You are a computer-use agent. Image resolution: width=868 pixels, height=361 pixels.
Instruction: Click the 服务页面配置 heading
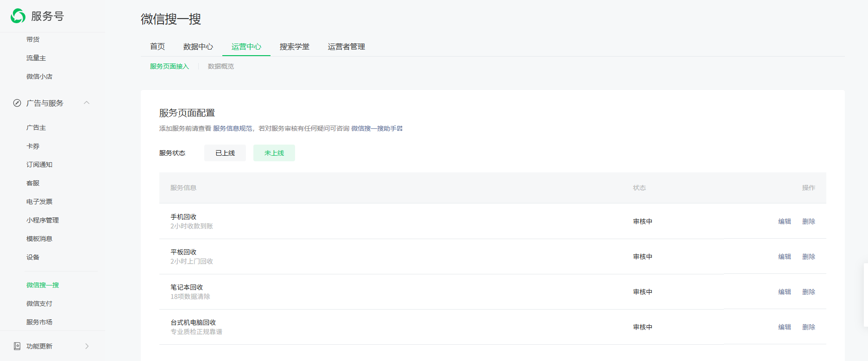[x=187, y=113]
